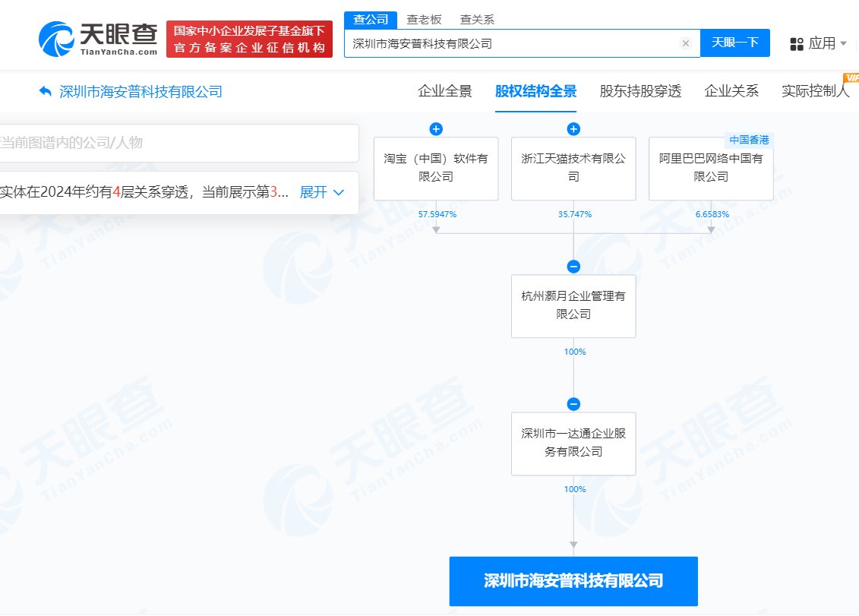Click the VIP badge on 实际控制人
859x616 pixels.
point(851,77)
